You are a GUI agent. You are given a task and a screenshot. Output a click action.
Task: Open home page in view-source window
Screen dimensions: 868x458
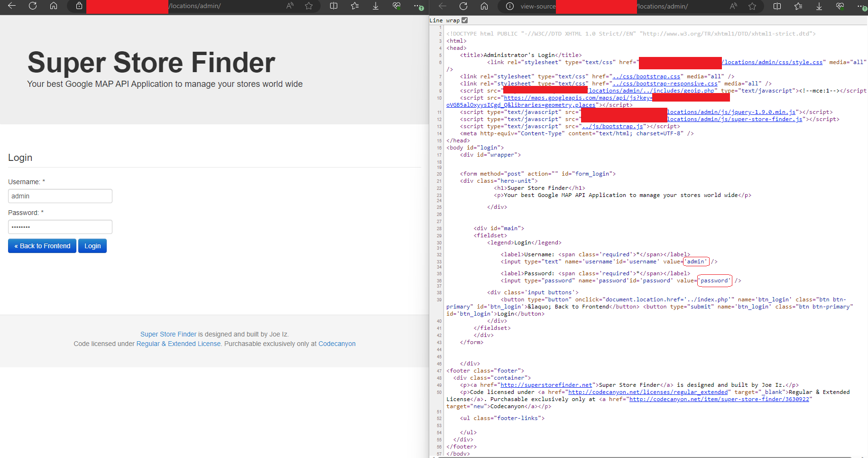tap(484, 6)
